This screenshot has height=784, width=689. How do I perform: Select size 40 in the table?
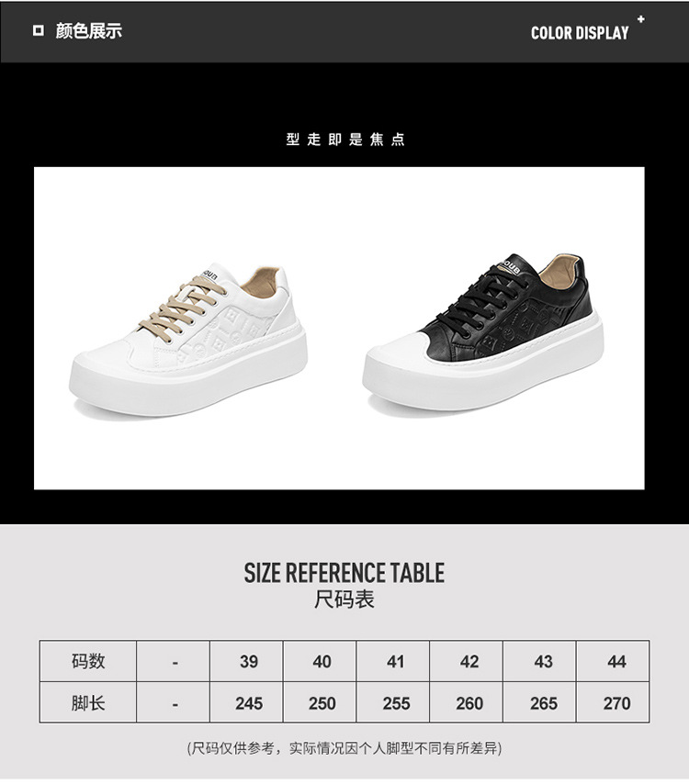pos(320,661)
